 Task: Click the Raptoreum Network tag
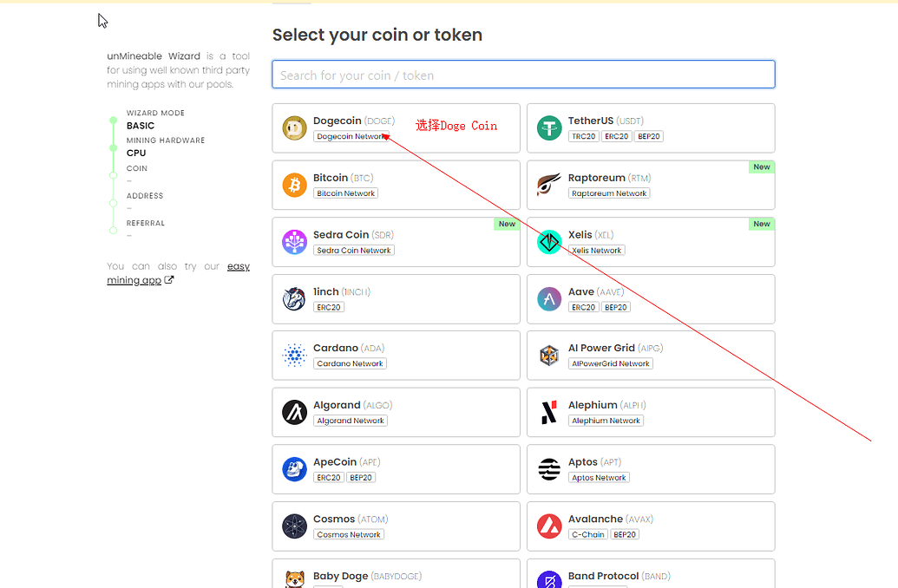tap(609, 193)
